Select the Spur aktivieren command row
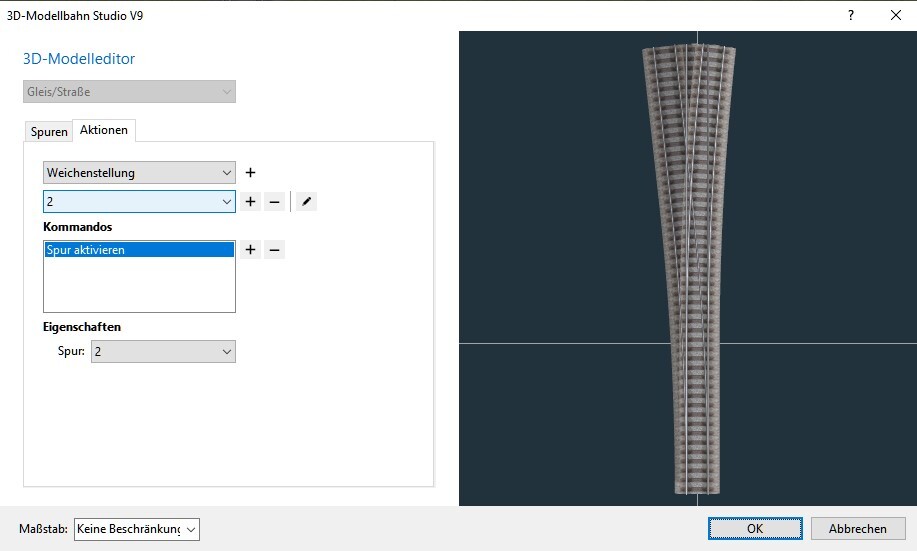Screen dimensions: 917x551 coord(139,250)
